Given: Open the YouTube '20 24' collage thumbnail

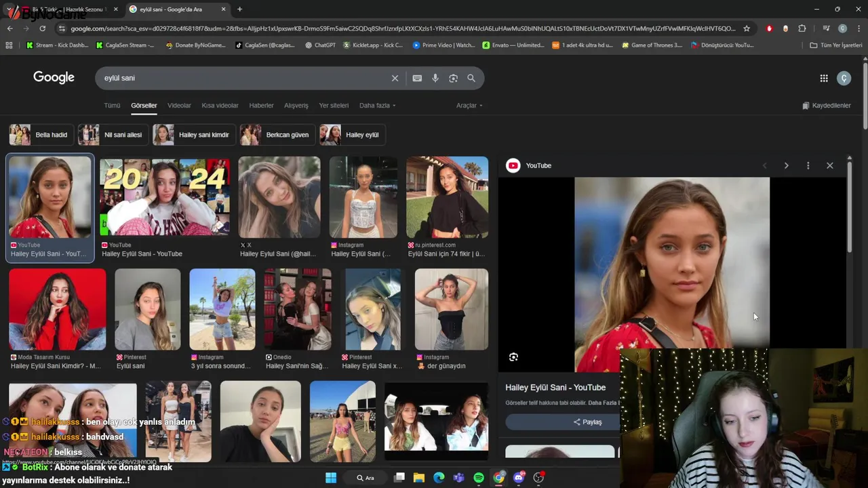Looking at the screenshot, I should 165,197.
